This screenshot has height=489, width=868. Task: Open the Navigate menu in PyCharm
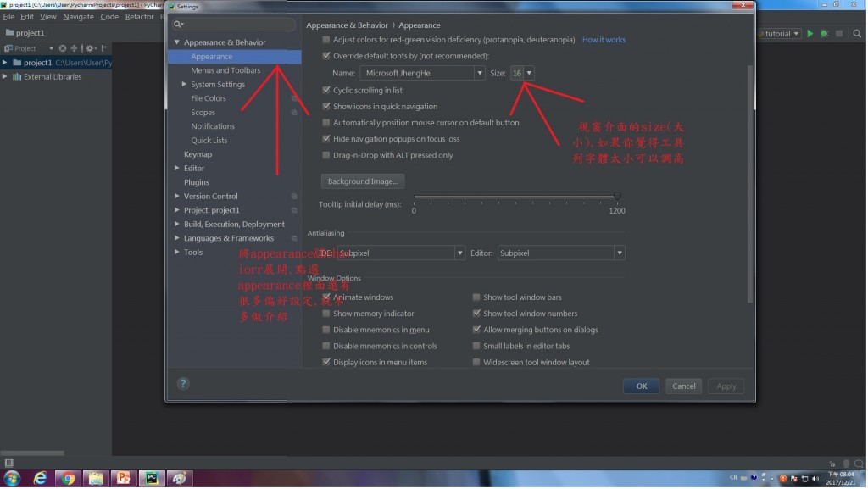[x=79, y=17]
